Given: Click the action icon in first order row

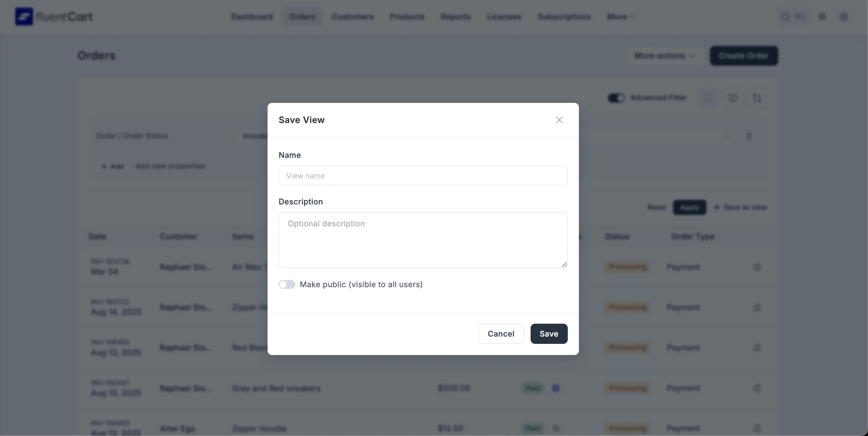Looking at the screenshot, I should point(757,267).
